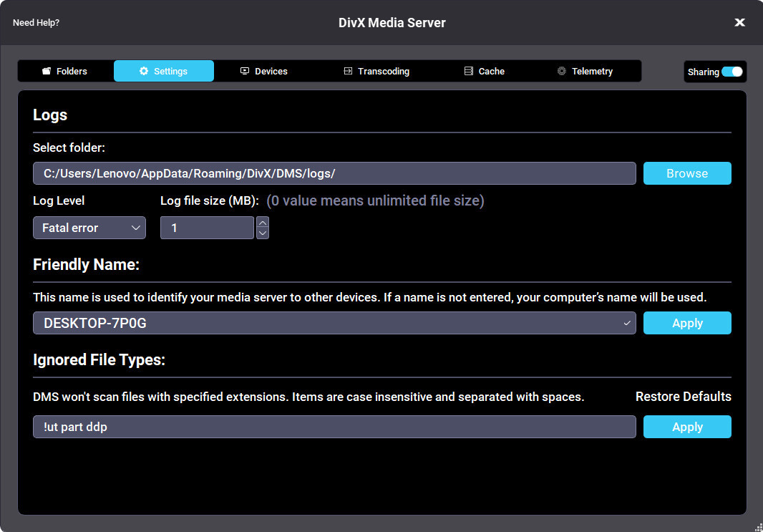Select the Settings tab
This screenshot has height=532, width=763.
(163, 71)
